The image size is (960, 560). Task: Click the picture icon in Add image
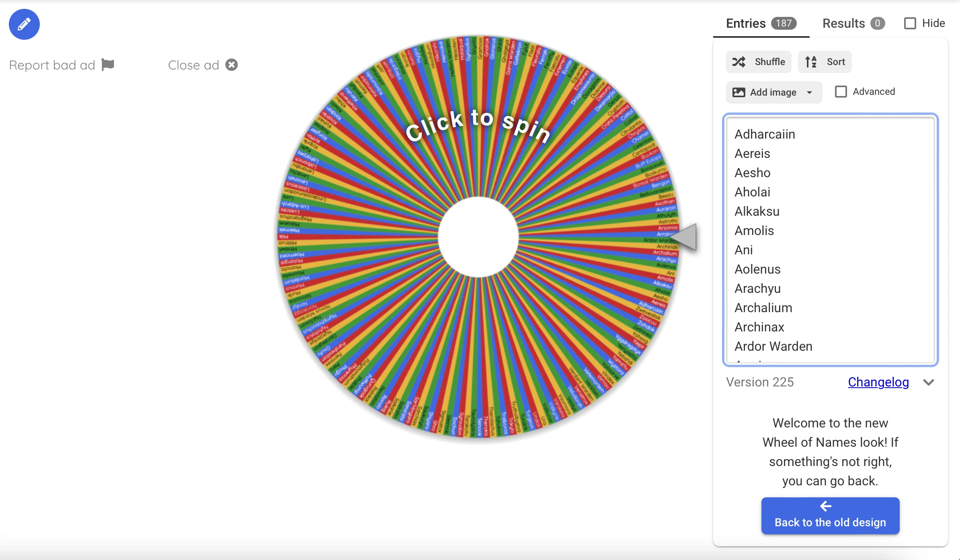click(738, 92)
